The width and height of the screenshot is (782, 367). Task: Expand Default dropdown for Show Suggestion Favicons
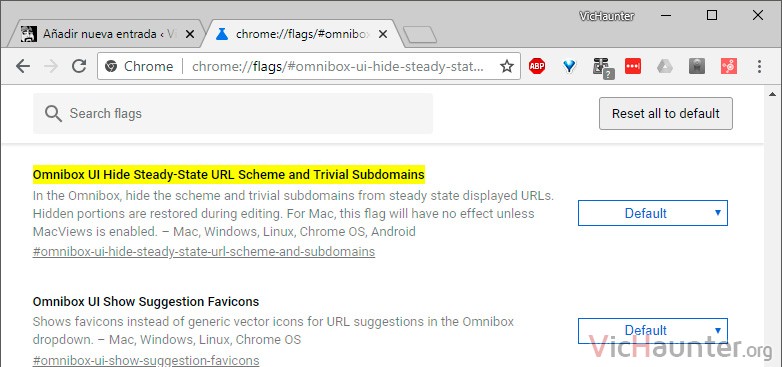click(652, 331)
